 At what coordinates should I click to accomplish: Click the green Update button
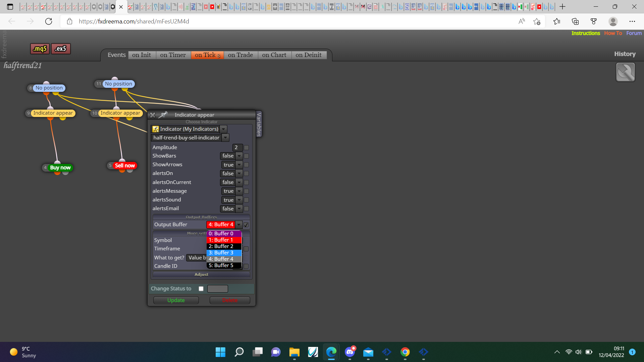point(176,300)
